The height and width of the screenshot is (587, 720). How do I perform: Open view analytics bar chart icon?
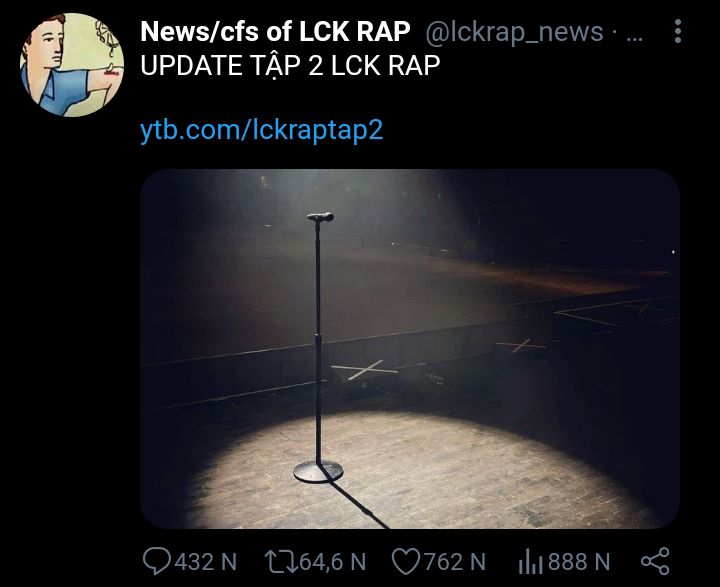coord(530,562)
